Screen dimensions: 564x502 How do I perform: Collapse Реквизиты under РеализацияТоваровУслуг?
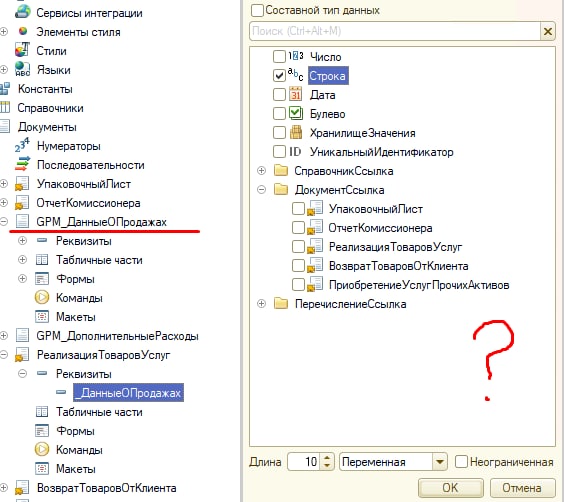click(x=22, y=374)
